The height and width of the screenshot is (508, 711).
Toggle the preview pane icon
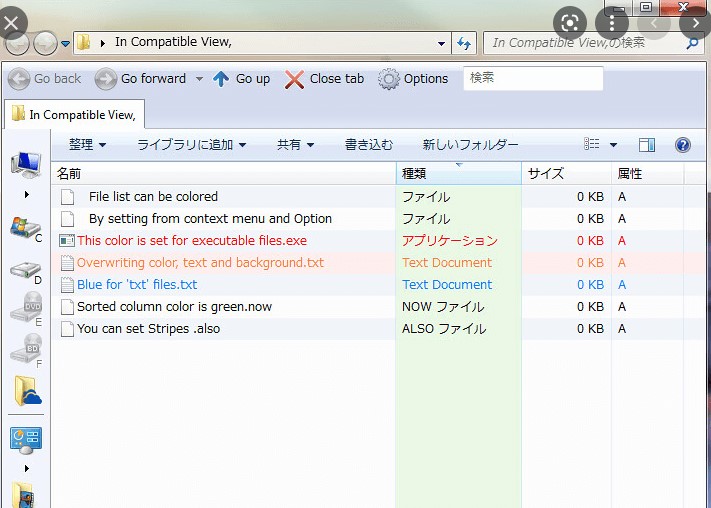tap(647, 145)
